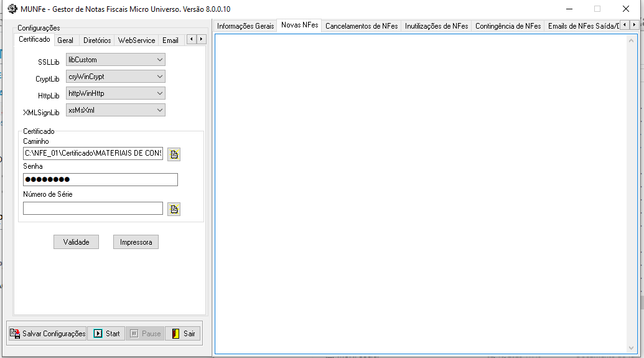The height and width of the screenshot is (358, 644).
Task: Click the Start button
Action: (106, 334)
